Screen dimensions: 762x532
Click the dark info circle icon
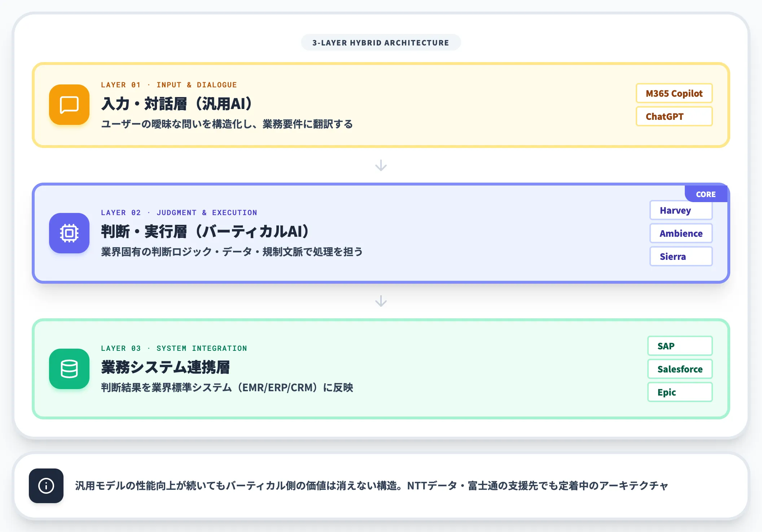click(46, 486)
